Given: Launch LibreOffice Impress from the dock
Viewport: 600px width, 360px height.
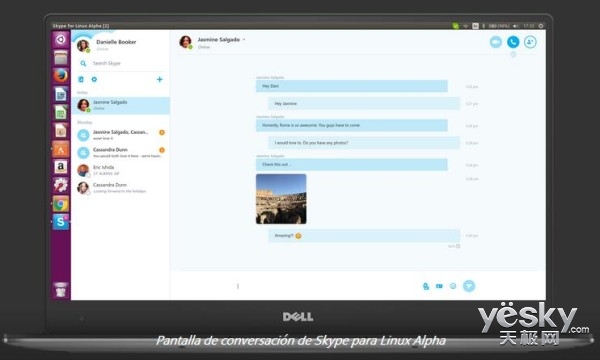Looking at the screenshot, I should 60,130.
